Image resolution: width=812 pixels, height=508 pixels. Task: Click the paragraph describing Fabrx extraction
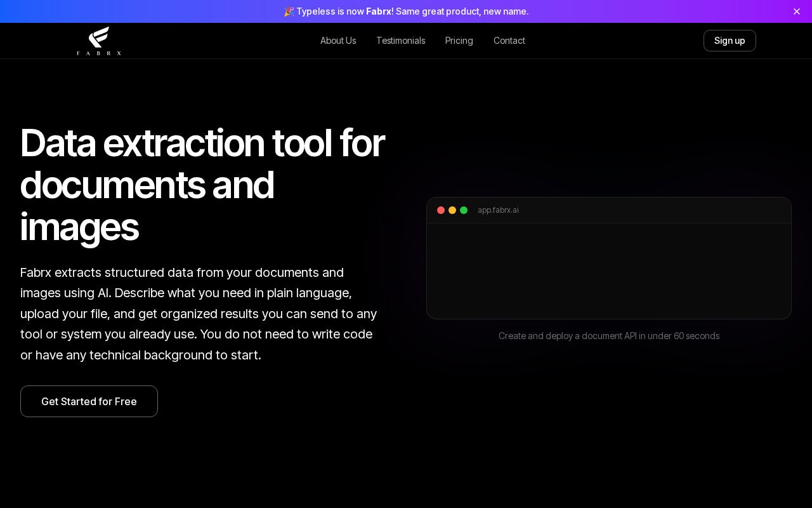199,314
